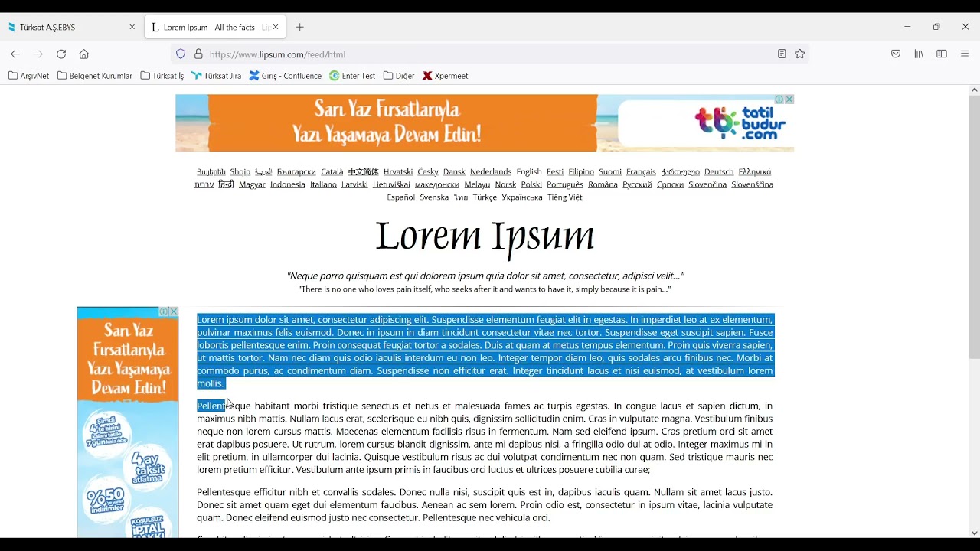Open the Pocket save icon
This screenshot has width=980, height=551.
coord(896,54)
